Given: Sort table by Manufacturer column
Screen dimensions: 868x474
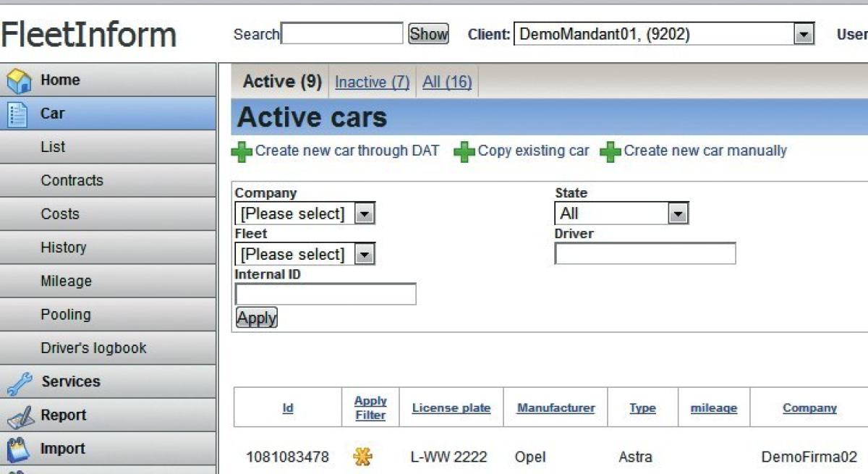Looking at the screenshot, I should click(x=556, y=408).
